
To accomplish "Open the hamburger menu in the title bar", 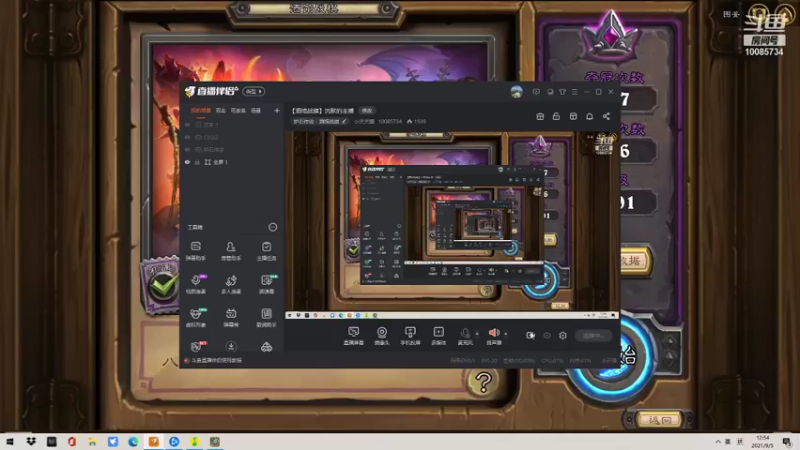I will click(x=574, y=92).
